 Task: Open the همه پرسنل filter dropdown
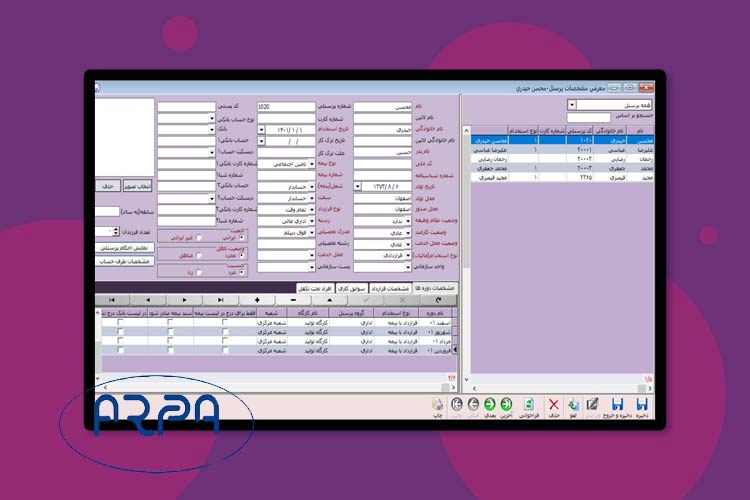(571, 105)
